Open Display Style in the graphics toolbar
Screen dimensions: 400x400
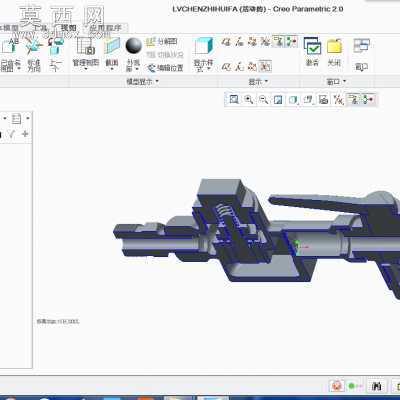pyautogui.click(x=293, y=100)
